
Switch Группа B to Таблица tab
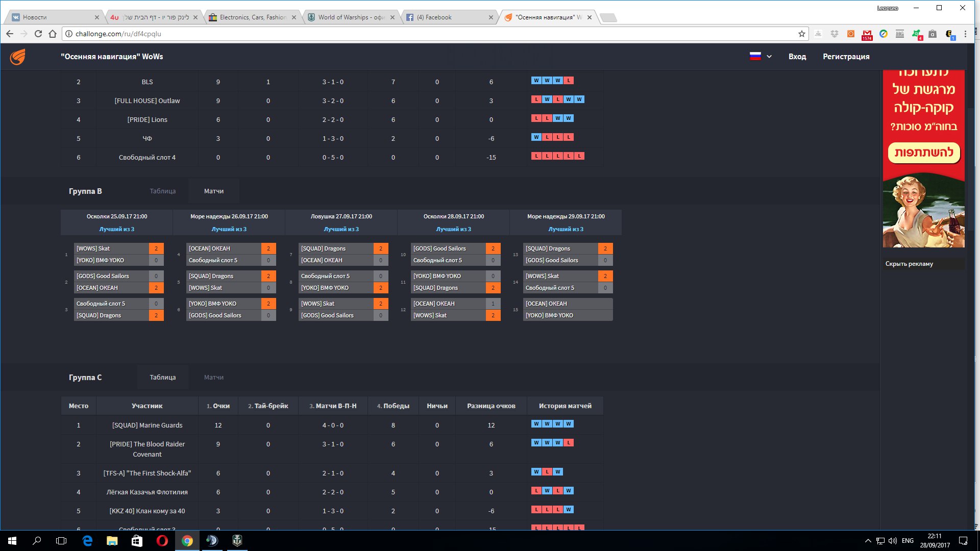(162, 191)
